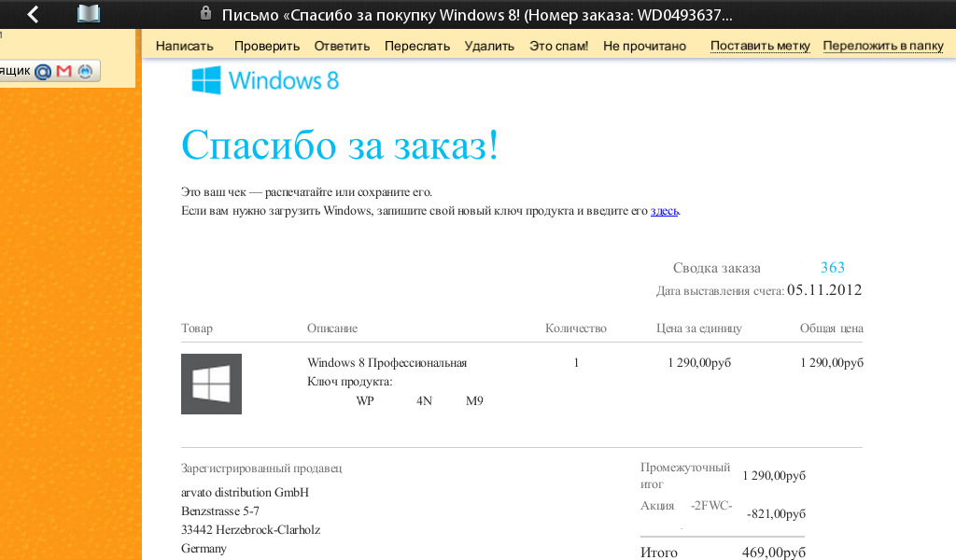This screenshot has width=956, height=560.
Task: Mark email as Не прочитано
Action: (644, 46)
